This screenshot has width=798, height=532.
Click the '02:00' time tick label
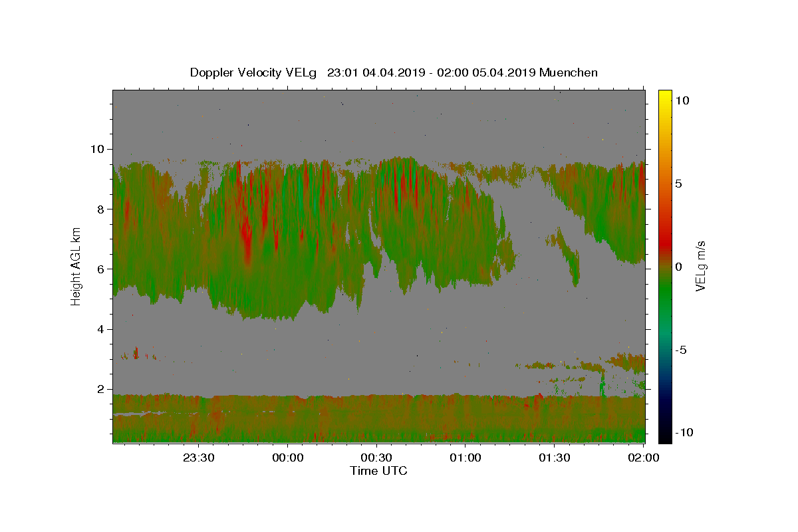point(644,458)
